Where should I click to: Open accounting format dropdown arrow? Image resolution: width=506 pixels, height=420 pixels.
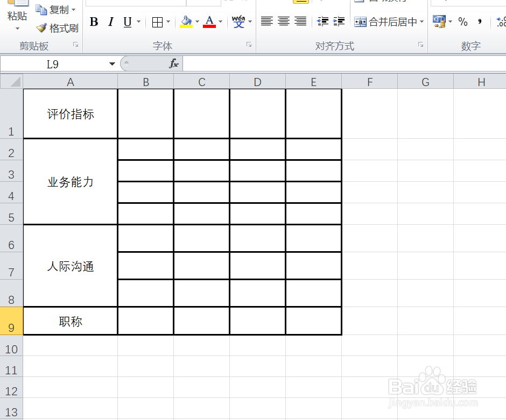click(451, 22)
